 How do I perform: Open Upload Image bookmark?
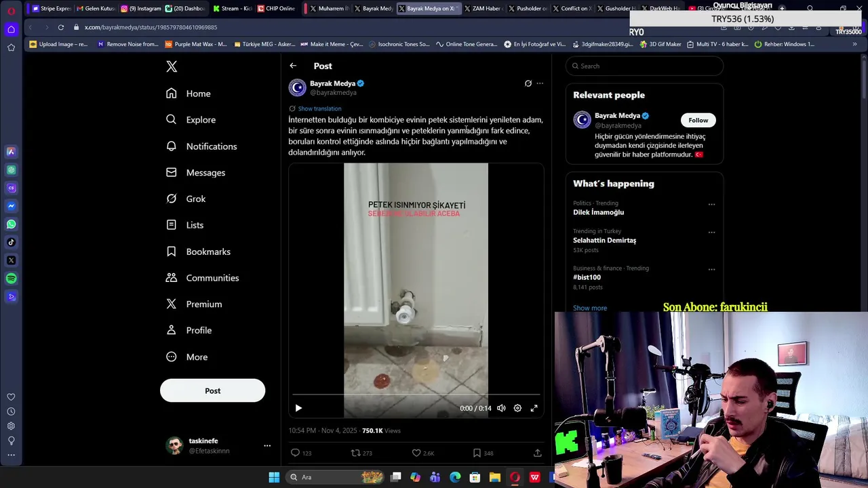[x=58, y=44]
